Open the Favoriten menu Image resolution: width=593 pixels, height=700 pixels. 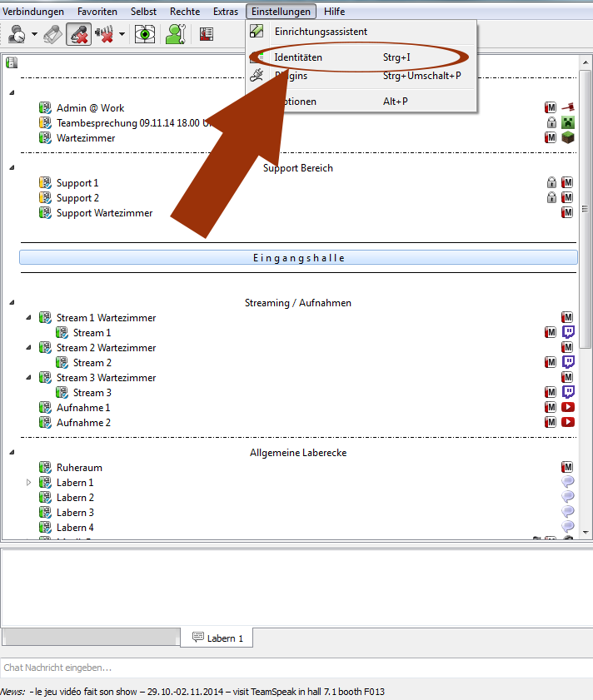pyautogui.click(x=97, y=11)
